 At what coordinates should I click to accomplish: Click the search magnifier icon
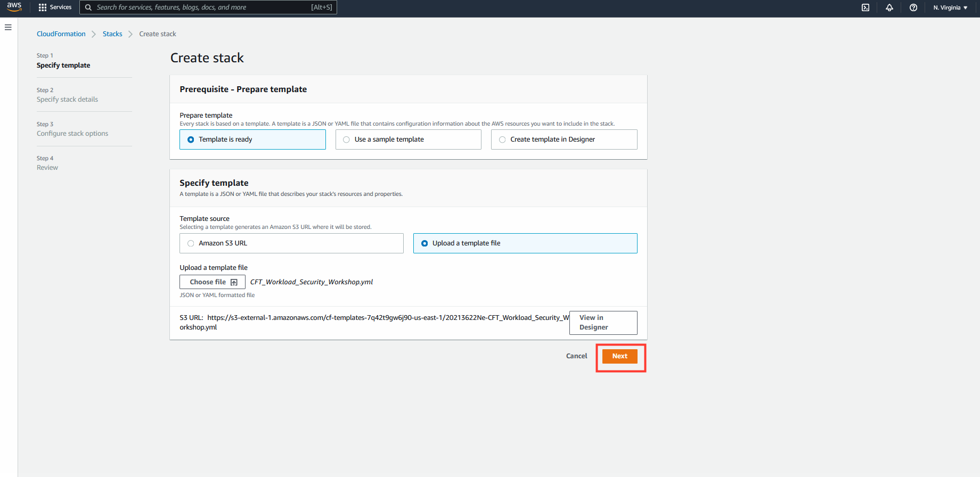(88, 7)
